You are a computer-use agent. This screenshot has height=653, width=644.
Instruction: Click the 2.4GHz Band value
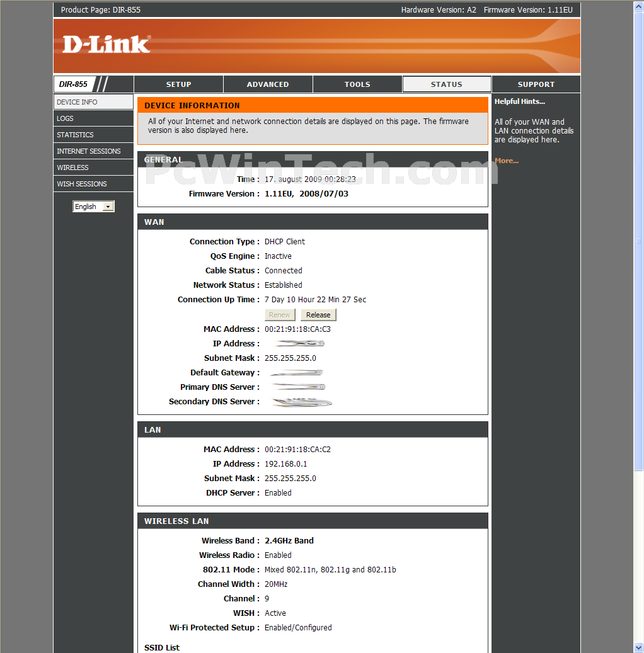pos(289,540)
